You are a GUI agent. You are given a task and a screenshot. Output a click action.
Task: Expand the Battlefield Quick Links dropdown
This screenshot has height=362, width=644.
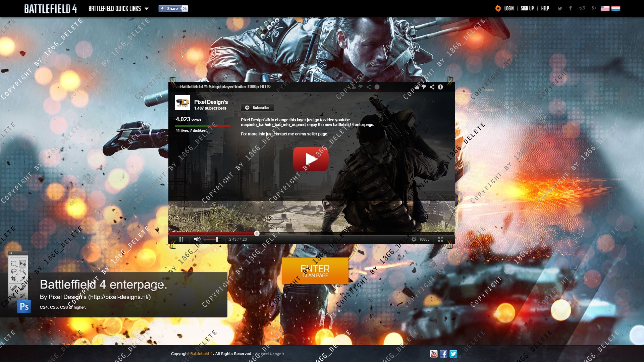[x=118, y=8]
